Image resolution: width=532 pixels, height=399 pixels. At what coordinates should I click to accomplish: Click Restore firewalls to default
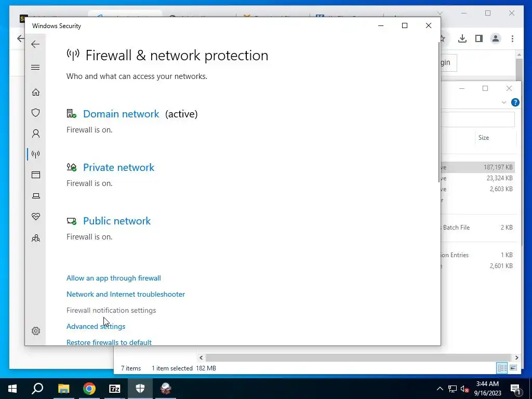[x=109, y=342]
